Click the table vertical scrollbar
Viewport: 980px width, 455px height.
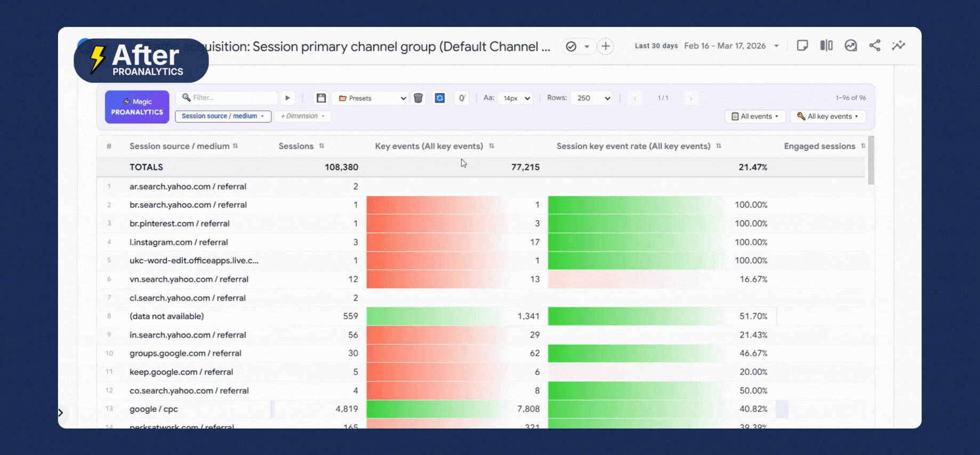(871, 160)
